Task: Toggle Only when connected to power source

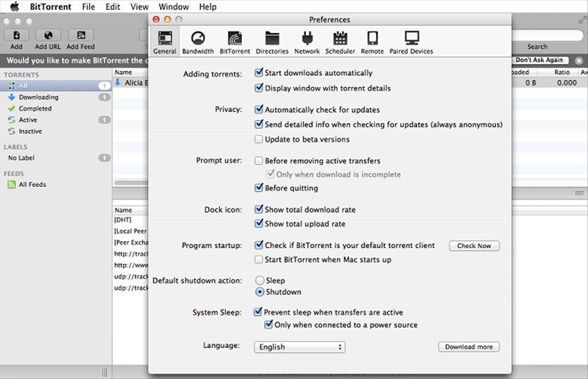Action: point(268,324)
